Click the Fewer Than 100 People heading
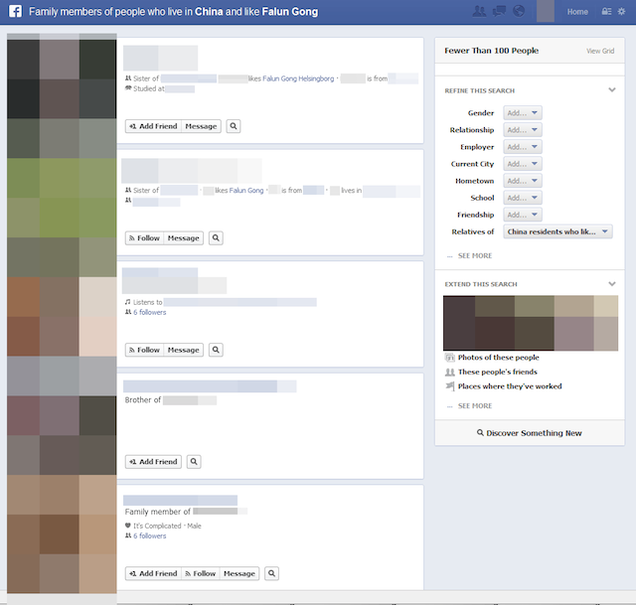 491,51
